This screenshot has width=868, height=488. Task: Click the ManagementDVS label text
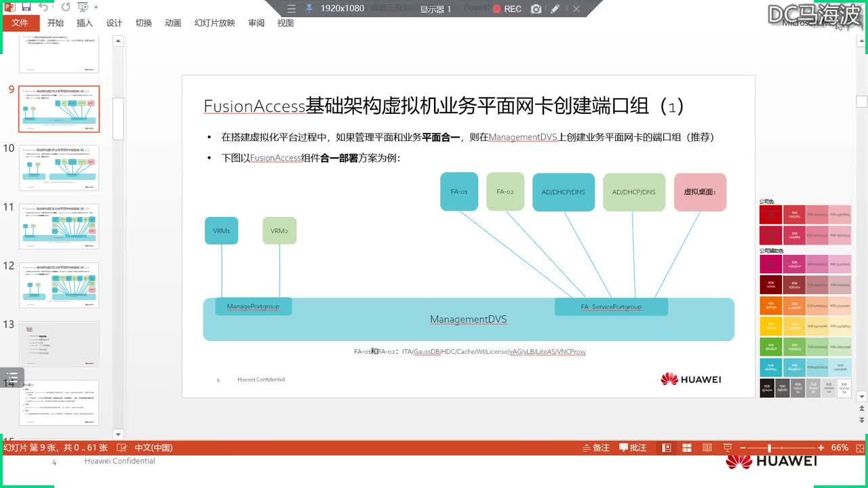(469, 319)
